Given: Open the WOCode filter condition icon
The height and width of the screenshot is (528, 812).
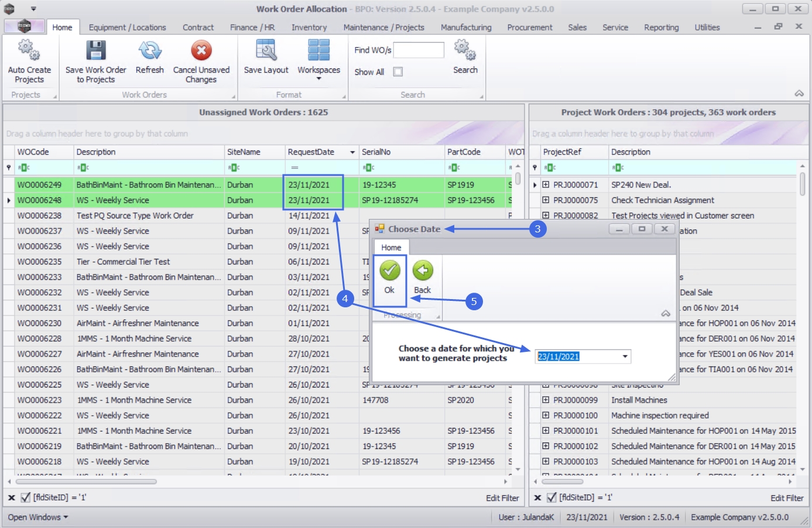Looking at the screenshot, I should [24, 167].
